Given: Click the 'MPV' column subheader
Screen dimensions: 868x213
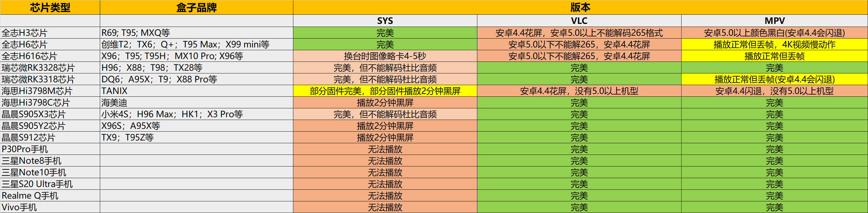Looking at the screenshot, I should coord(774,21).
